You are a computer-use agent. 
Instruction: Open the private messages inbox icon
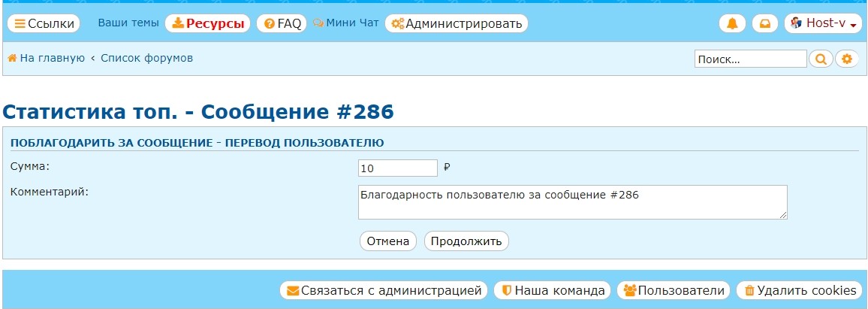764,23
